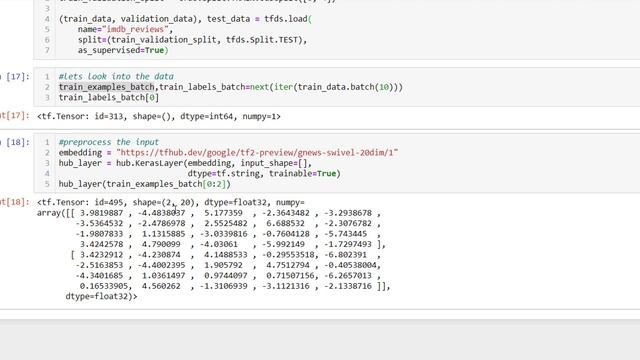Click the array value -5.743445
Screen dimensions: 640x360
pyautogui.click(x=345, y=234)
